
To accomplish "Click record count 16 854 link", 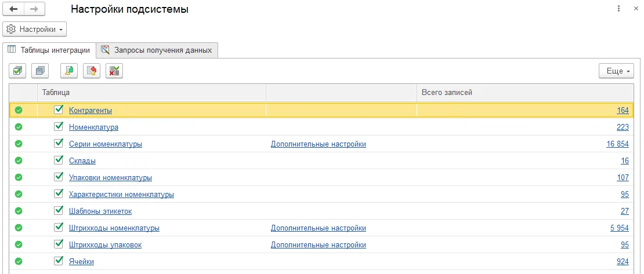I will click(617, 144).
